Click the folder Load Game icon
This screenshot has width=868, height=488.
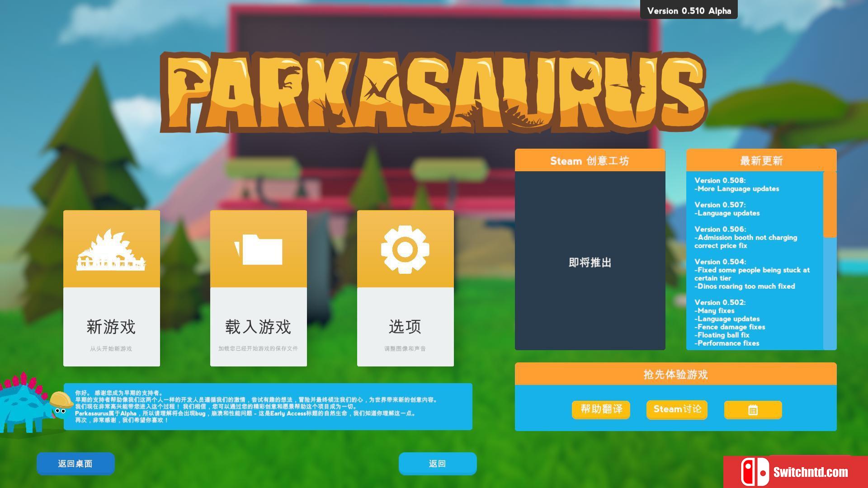(x=258, y=249)
